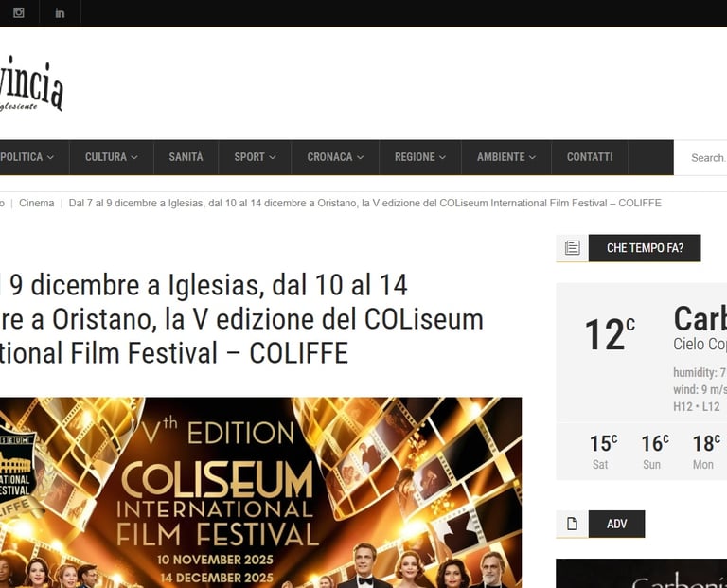Focus the Search input field
The image size is (727, 588).
pyautogui.click(x=700, y=158)
